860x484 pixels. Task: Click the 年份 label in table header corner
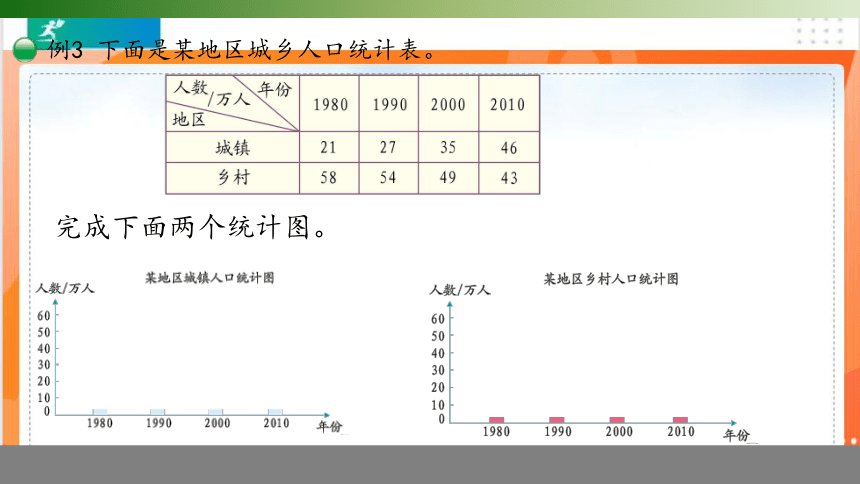click(x=275, y=89)
